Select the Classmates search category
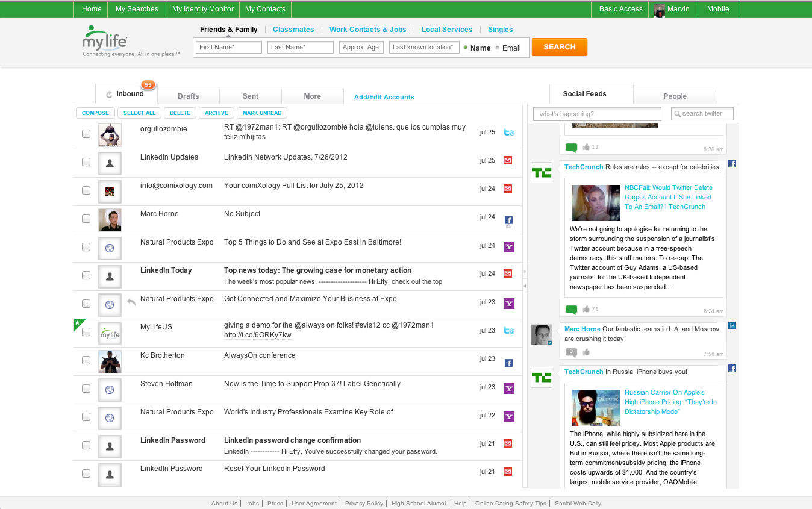 click(x=293, y=30)
